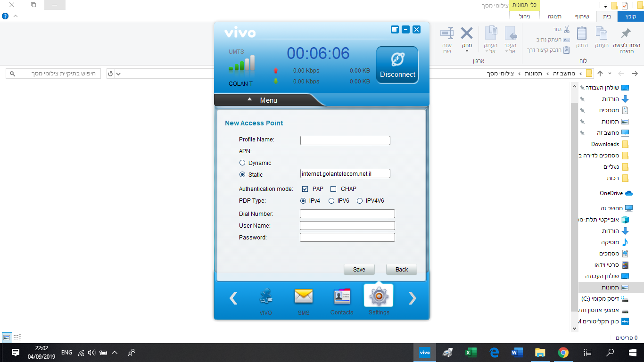Open the recent locations dropdown beside the navigation arrows
Screen dimensions: 644x362
610,74
